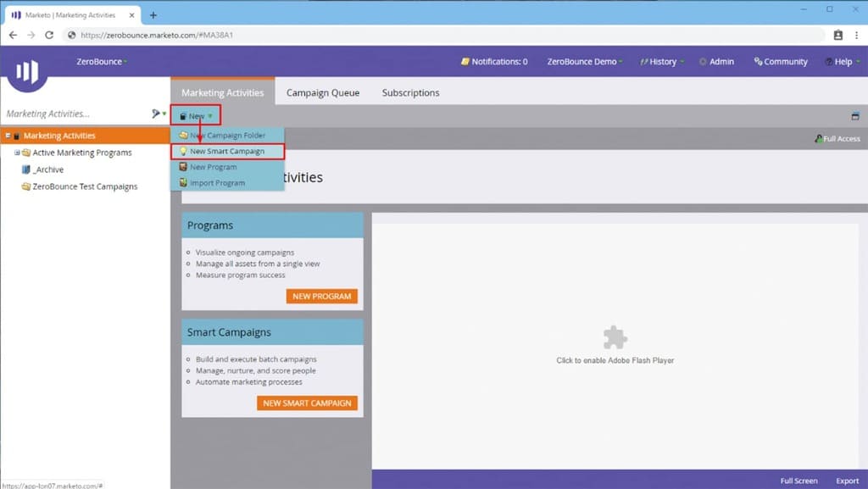
Task: Collapse the Marketing Activities tree root
Action: coord(8,135)
